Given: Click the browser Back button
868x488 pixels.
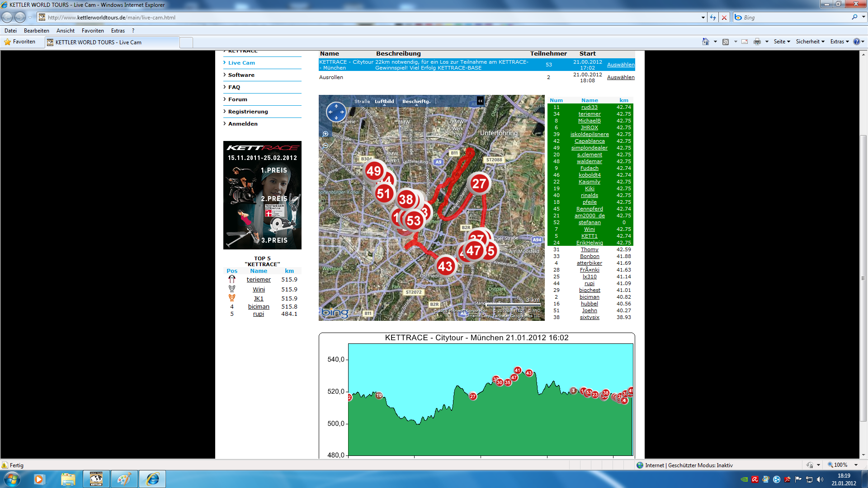Looking at the screenshot, I should [x=7, y=17].
